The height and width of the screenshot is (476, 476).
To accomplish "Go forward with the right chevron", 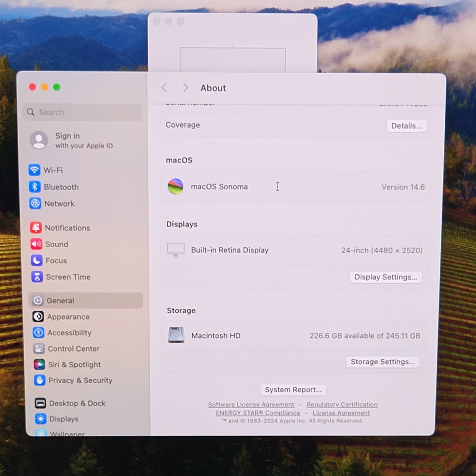I will [186, 88].
